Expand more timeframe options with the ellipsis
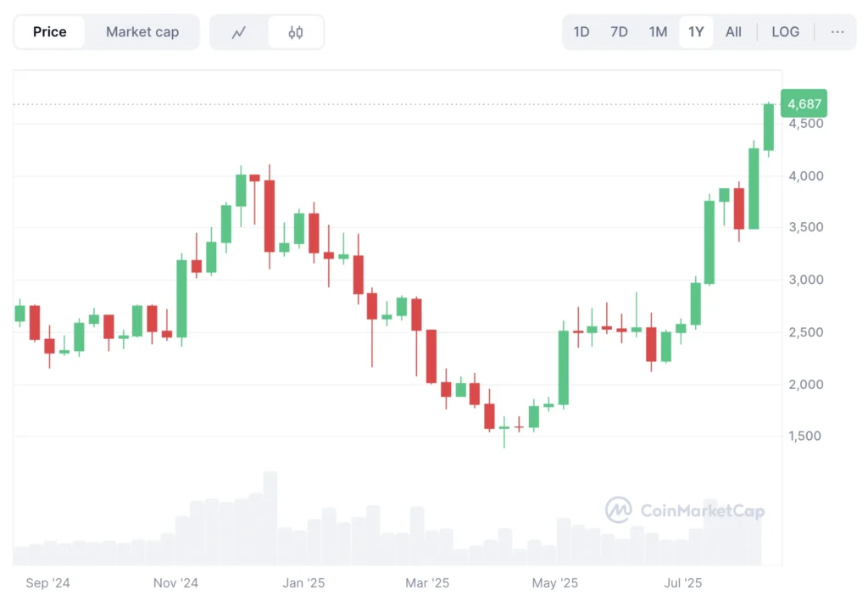The height and width of the screenshot is (601, 868). tap(837, 32)
